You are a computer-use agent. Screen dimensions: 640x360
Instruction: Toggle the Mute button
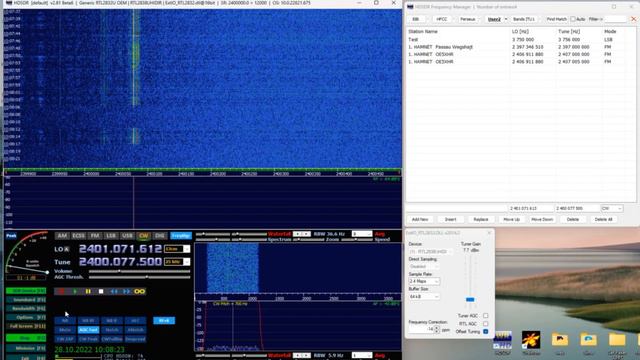pos(65,330)
